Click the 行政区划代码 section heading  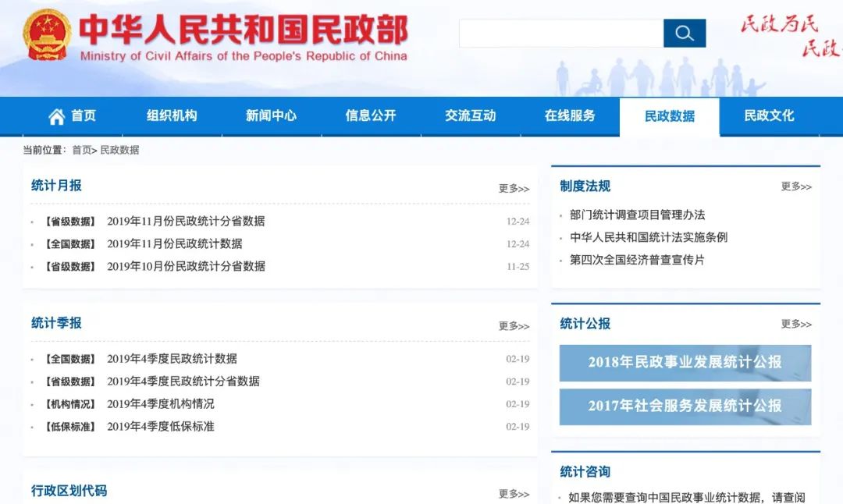click(69, 491)
